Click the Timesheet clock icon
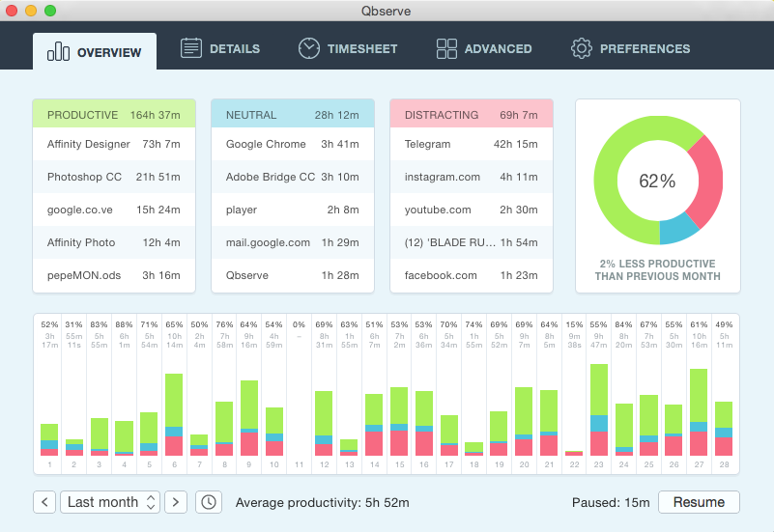 coord(308,48)
